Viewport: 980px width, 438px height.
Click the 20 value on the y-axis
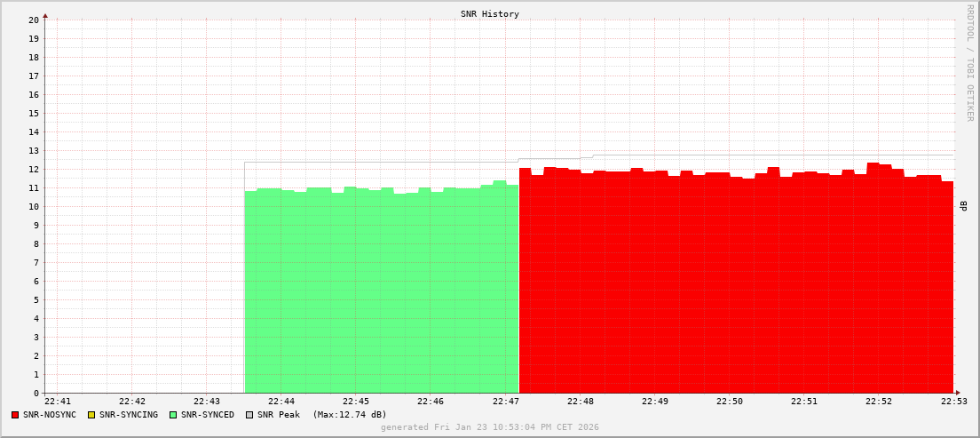point(34,20)
